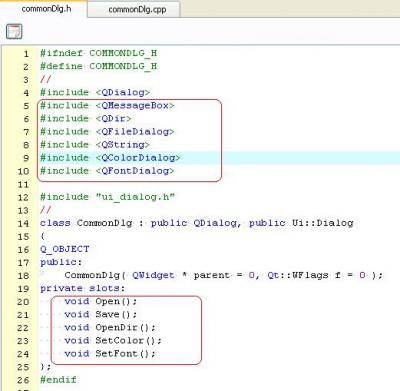The image size is (400, 391).
Task: Click the Q_OBJECT macro on line 16
Action: pos(65,249)
